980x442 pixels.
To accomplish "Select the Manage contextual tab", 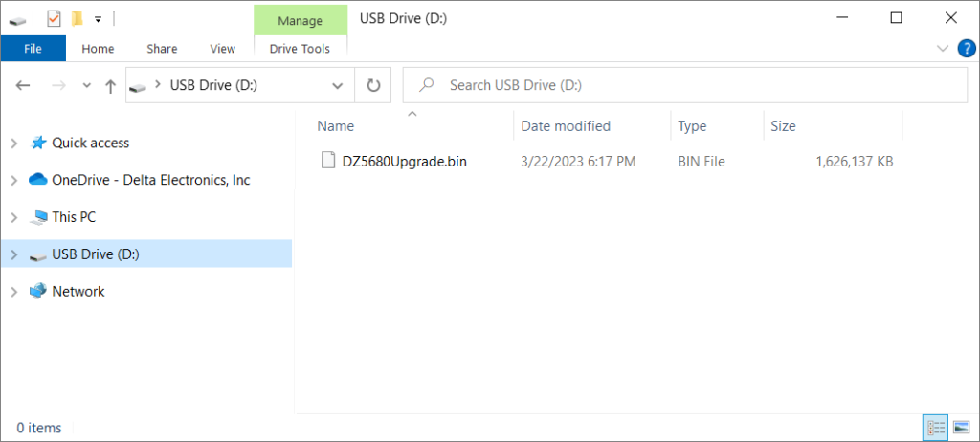I will pyautogui.click(x=300, y=21).
